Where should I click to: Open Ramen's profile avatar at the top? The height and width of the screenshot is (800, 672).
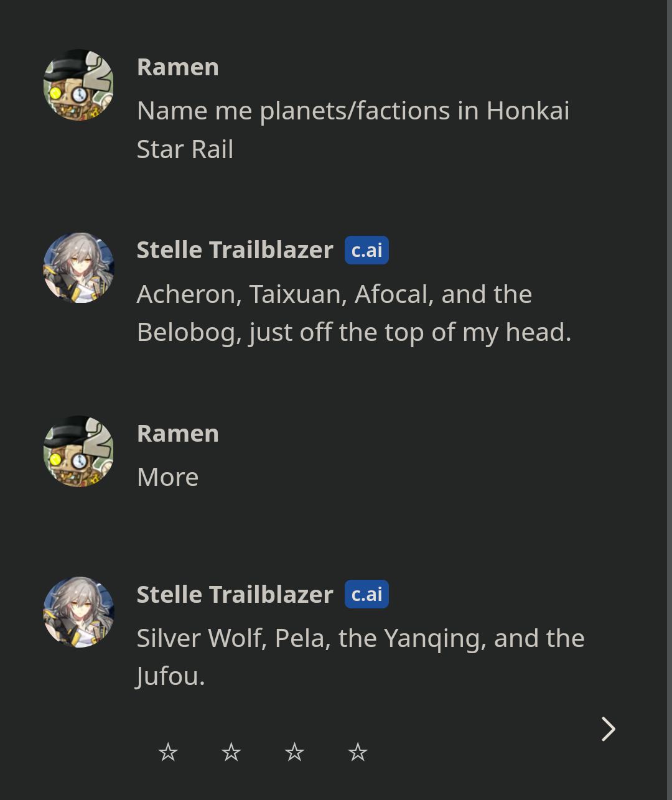(x=78, y=85)
